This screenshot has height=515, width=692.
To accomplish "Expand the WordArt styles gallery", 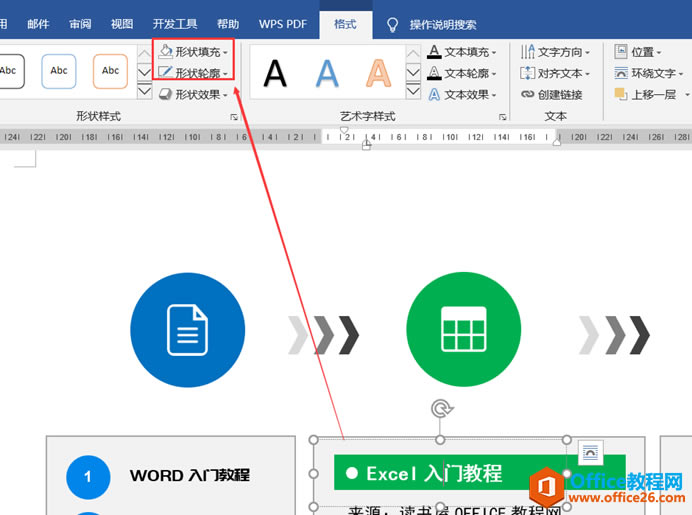I will click(413, 91).
